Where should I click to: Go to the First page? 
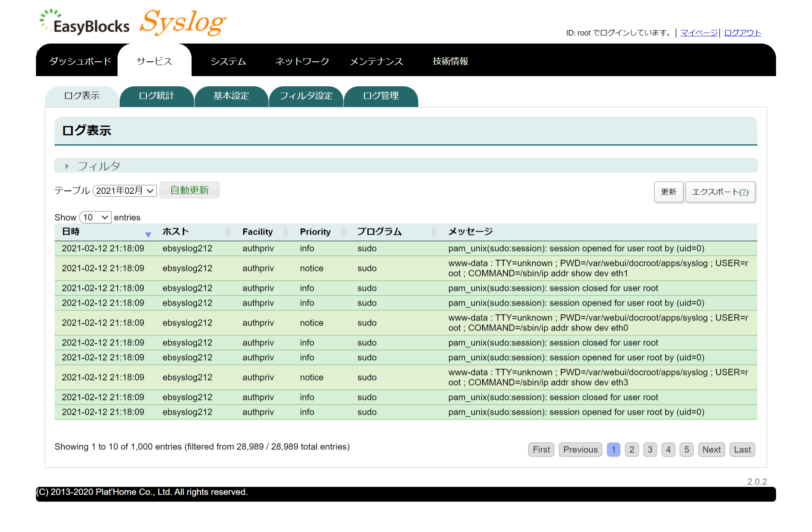[x=541, y=450]
